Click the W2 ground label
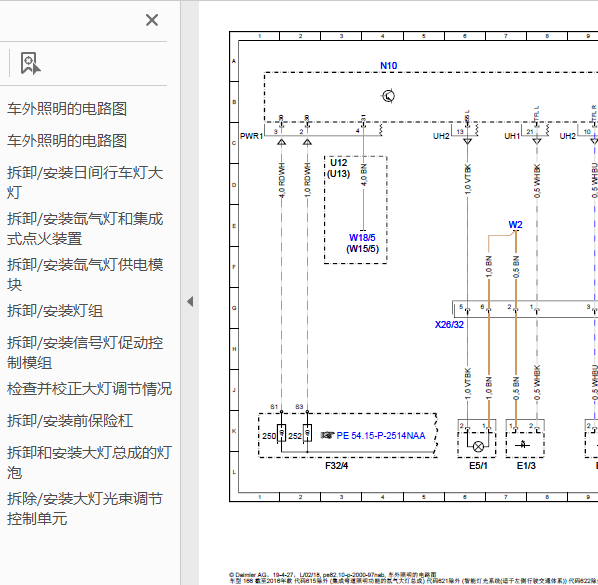Viewport: 598px width, 585px height. click(x=515, y=225)
